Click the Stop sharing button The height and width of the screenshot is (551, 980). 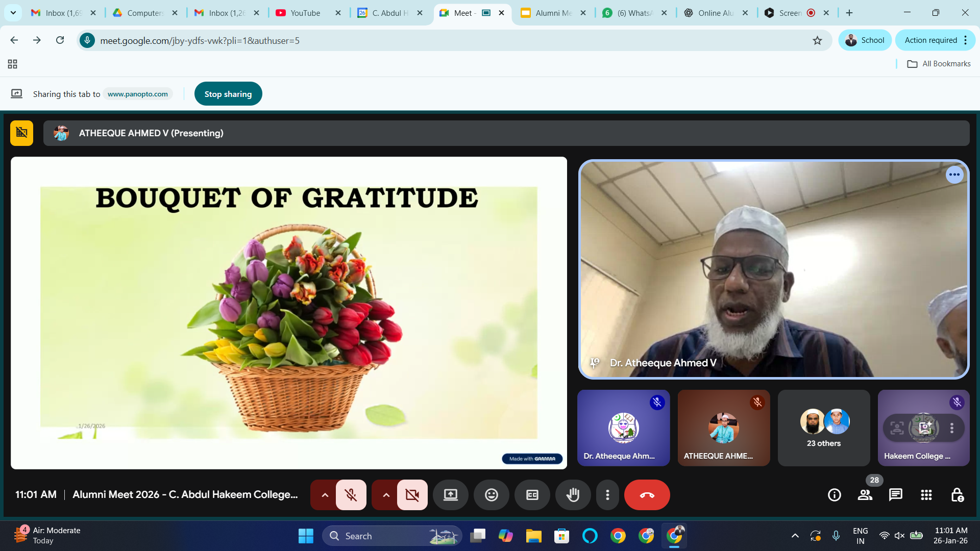(x=228, y=94)
